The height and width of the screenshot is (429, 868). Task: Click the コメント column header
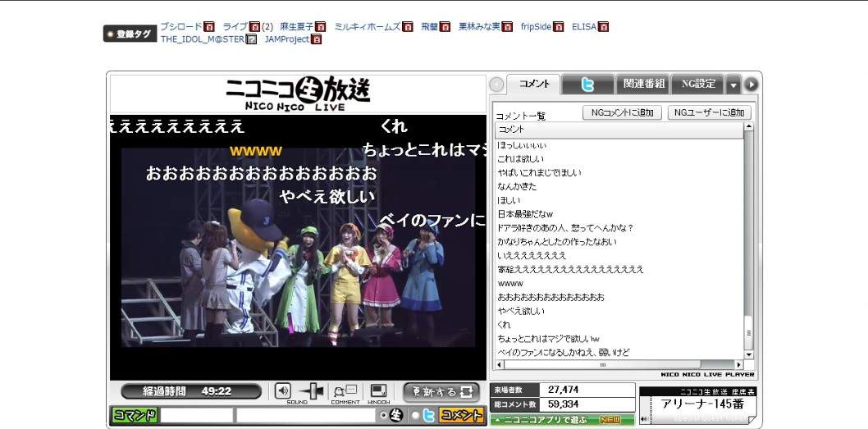tap(619, 130)
